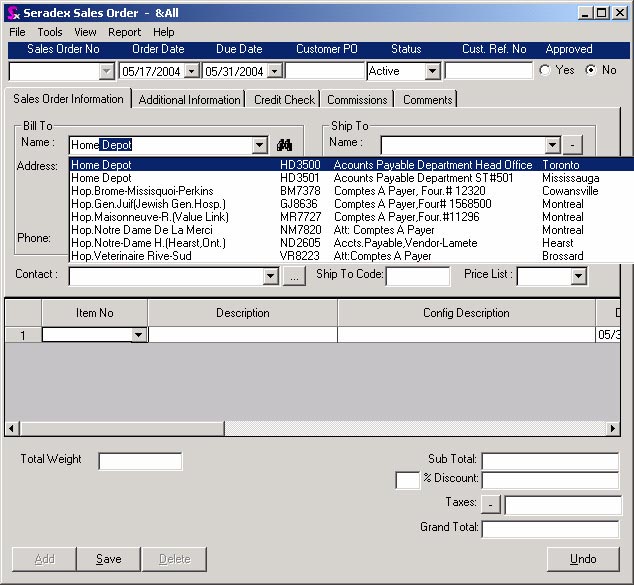Select the No approved radio button

pyautogui.click(x=591, y=71)
